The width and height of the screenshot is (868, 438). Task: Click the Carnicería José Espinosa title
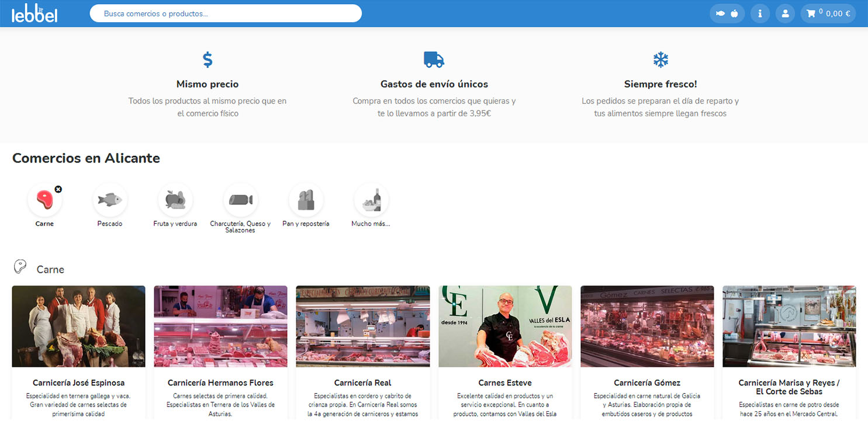click(79, 383)
